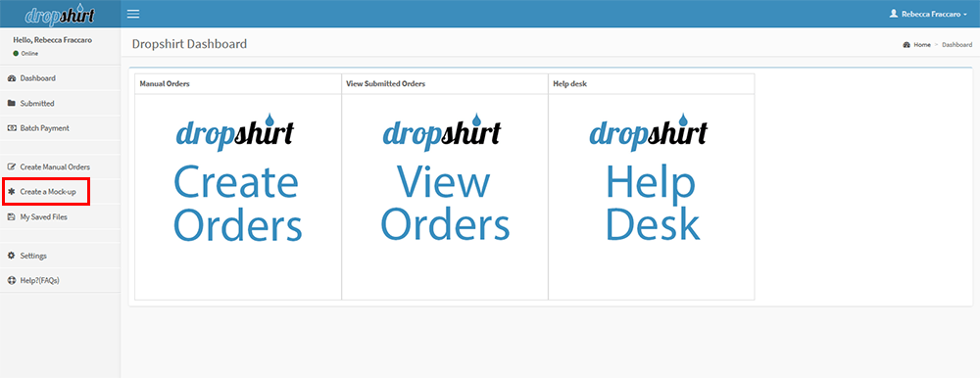Open Help?(FAQs) in the sidebar

coord(60,280)
